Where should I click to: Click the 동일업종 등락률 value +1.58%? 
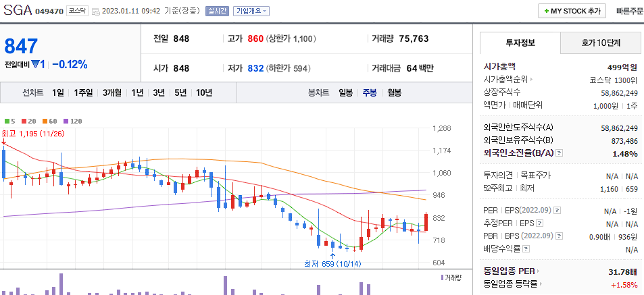(624, 284)
